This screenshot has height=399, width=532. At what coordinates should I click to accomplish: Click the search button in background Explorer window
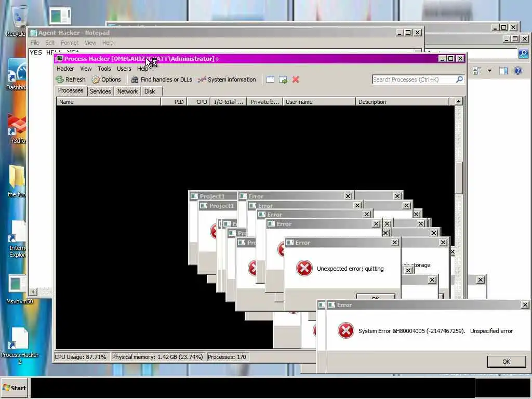(523, 54)
